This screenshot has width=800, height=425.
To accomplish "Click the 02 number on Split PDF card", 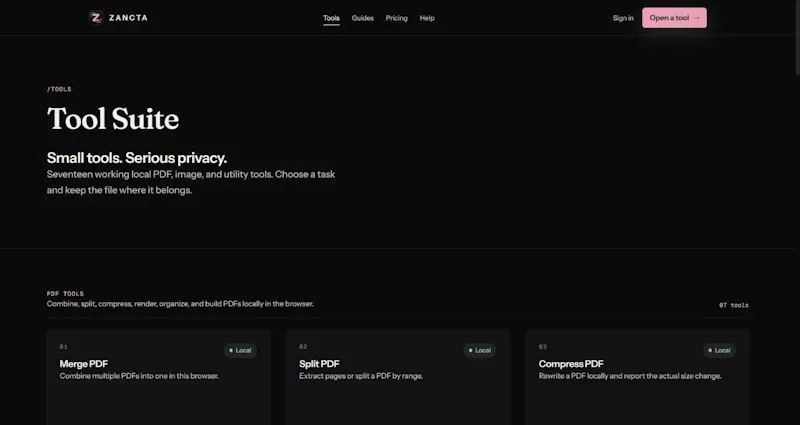I will [303, 347].
